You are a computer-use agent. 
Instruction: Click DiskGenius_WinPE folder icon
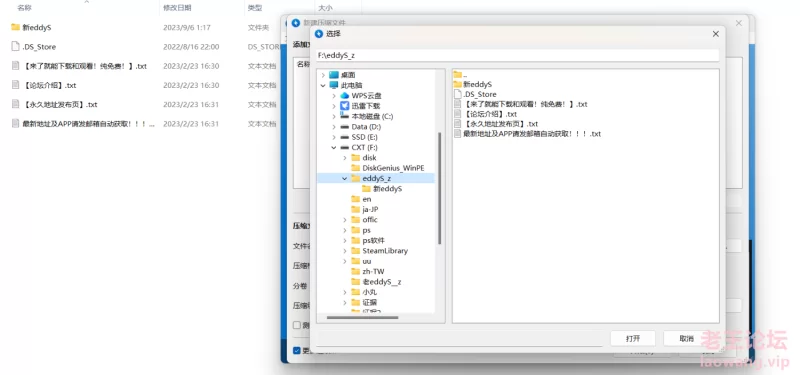356,168
